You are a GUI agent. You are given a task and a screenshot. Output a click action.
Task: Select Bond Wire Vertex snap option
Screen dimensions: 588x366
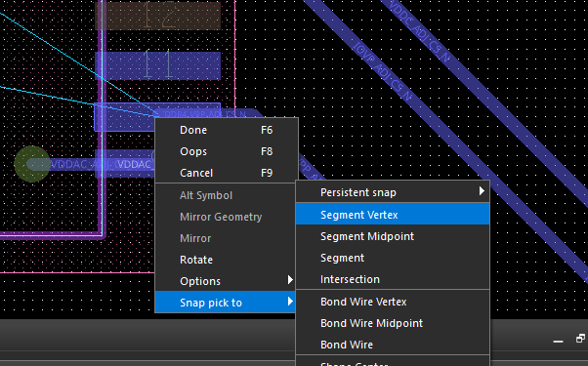(393, 302)
